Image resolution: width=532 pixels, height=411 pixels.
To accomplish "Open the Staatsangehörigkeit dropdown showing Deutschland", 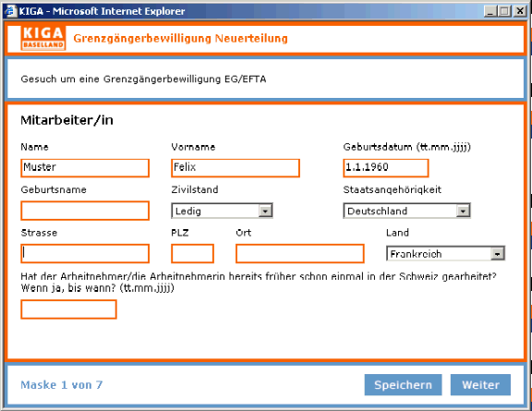I will [406, 211].
